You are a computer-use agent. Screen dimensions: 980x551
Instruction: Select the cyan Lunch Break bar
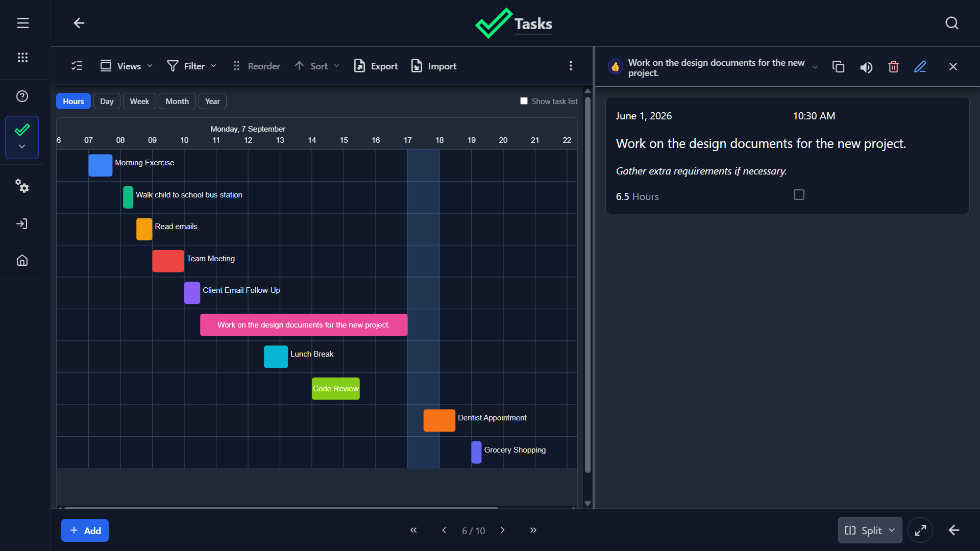click(x=276, y=357)
